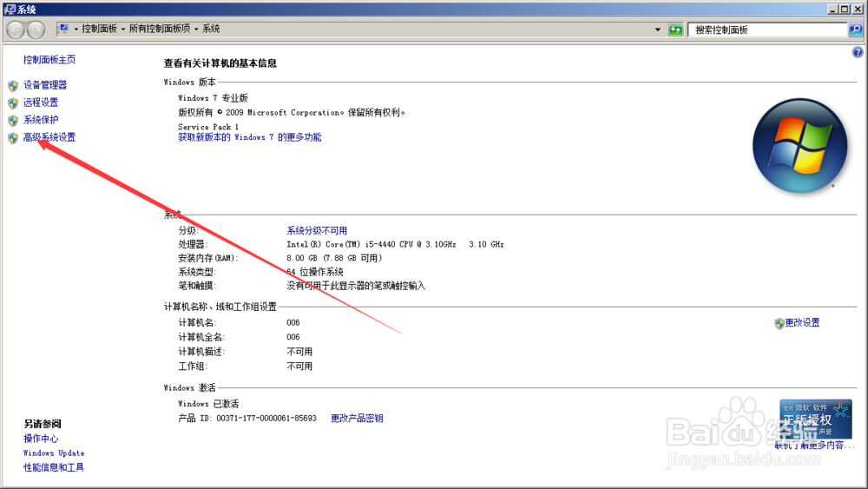
Task: Select the 系统 breadcrumb segment
Action: coord(211,29)
